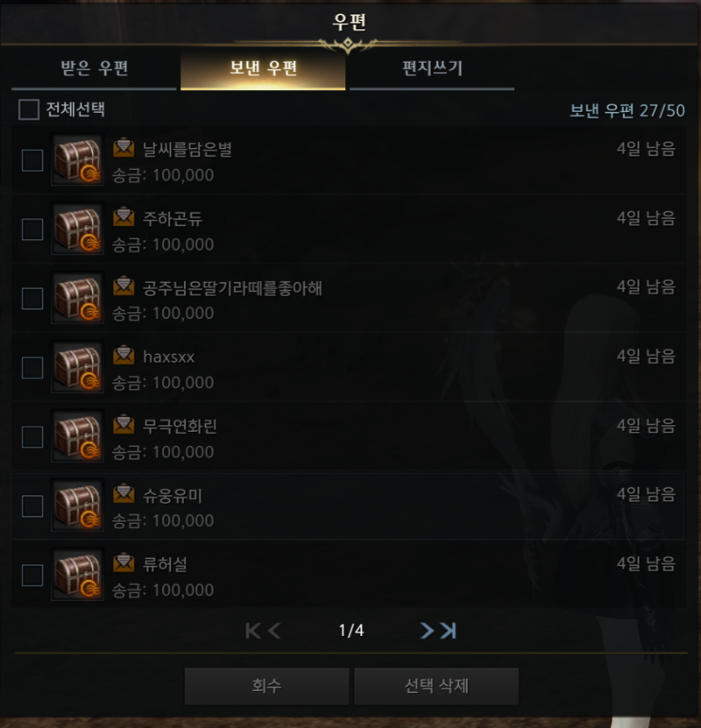
Task: Go to the previous page arrow
Action: click(x=274, y=631)
